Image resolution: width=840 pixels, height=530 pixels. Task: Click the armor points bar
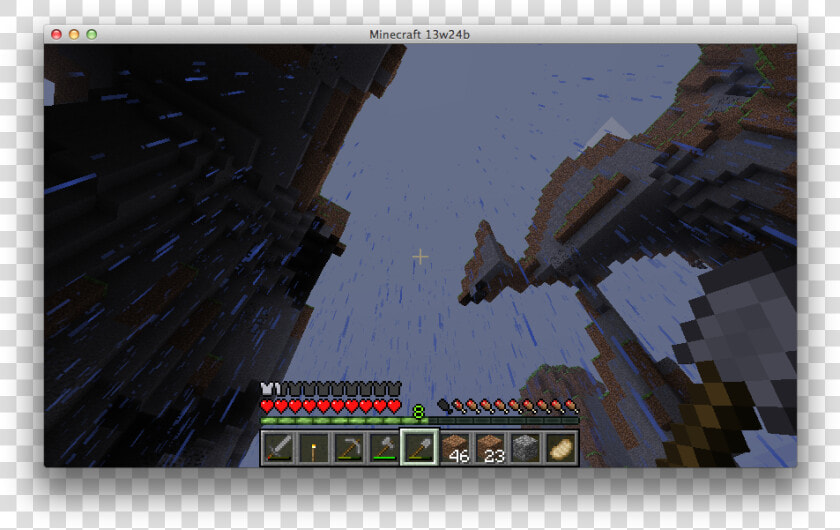tap(331, 389)
